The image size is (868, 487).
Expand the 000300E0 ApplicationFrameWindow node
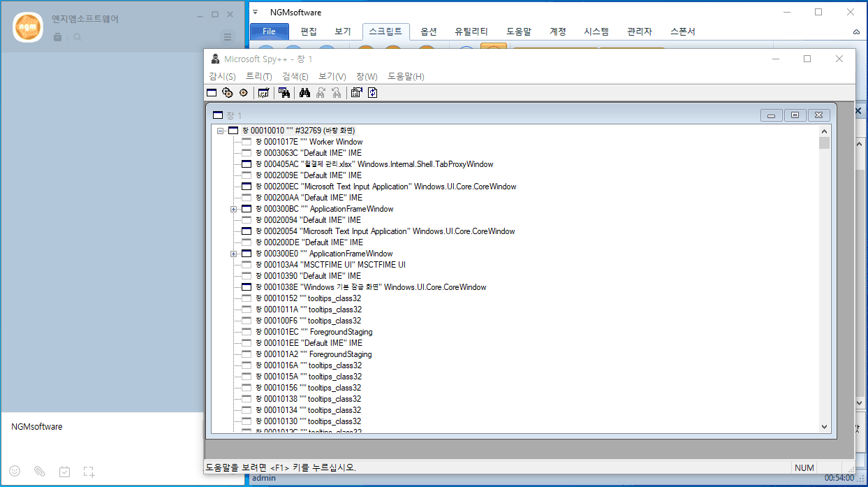234,254
